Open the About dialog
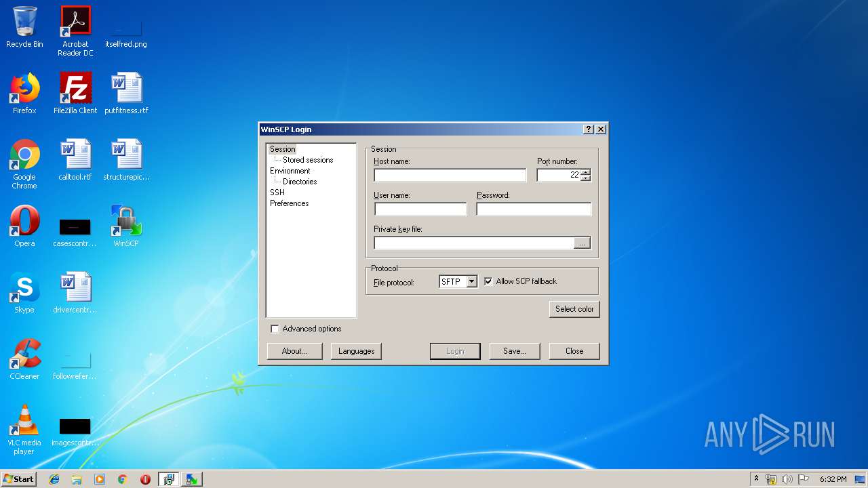The image size is (868, 488). [294, 351]
